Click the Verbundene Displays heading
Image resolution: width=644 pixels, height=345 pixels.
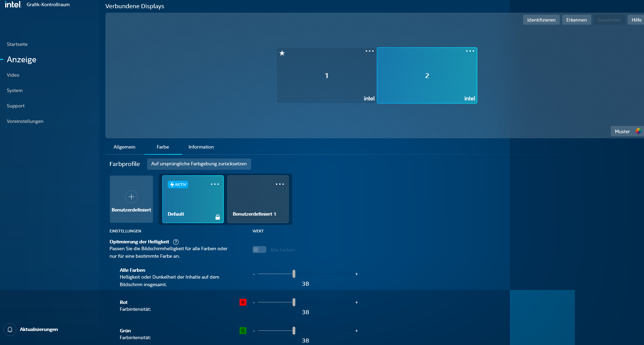point(135,6)
